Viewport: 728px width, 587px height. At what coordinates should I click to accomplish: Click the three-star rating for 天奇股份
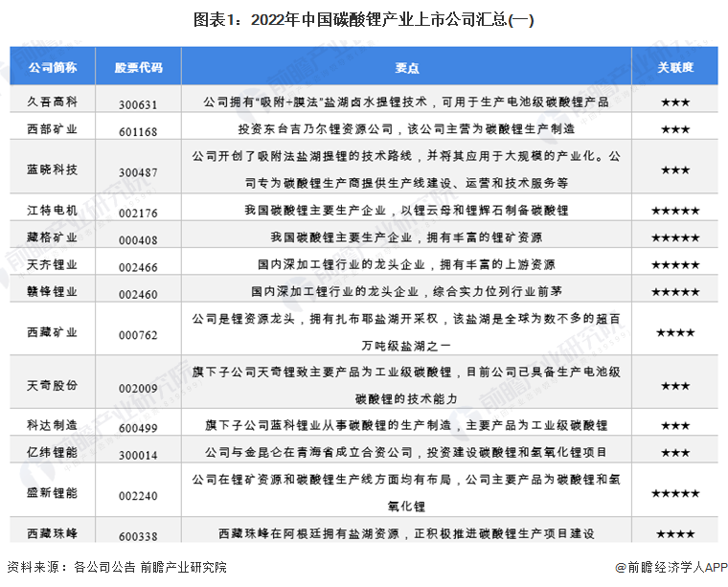click(x=675, y=386)
